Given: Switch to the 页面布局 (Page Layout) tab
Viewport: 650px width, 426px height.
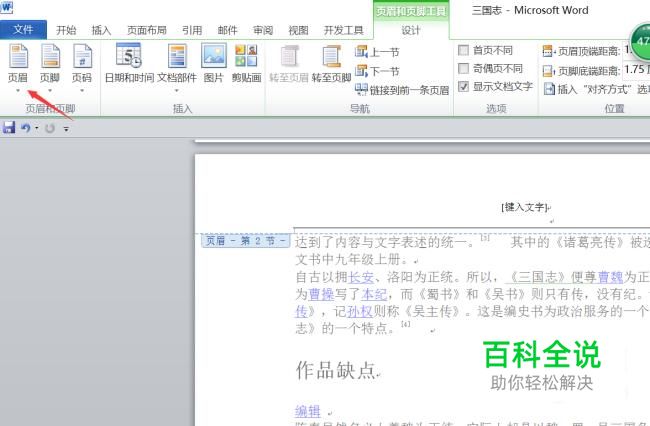Looking at the screenshot, I should pyautogui.click(x=147, y=30).
